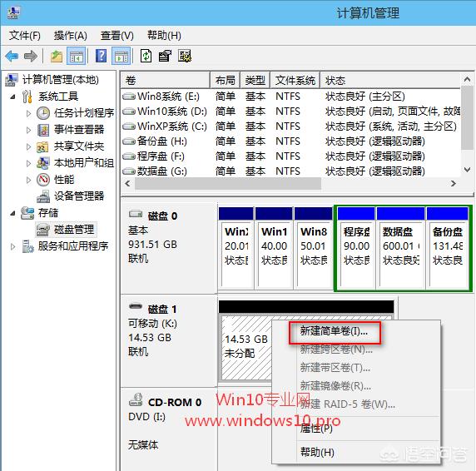Choose 新建简单卷(I)... from context menu
Viewport: 476px width, 471px height.
click(x=335, y=332)
